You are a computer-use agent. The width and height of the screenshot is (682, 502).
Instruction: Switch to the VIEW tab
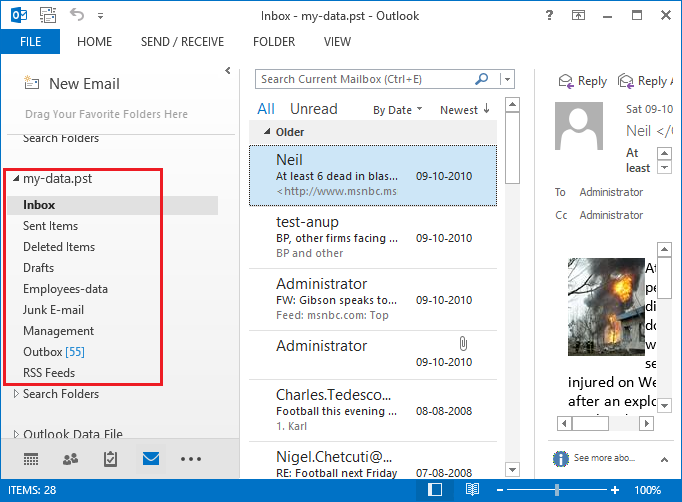coord(337,42)
